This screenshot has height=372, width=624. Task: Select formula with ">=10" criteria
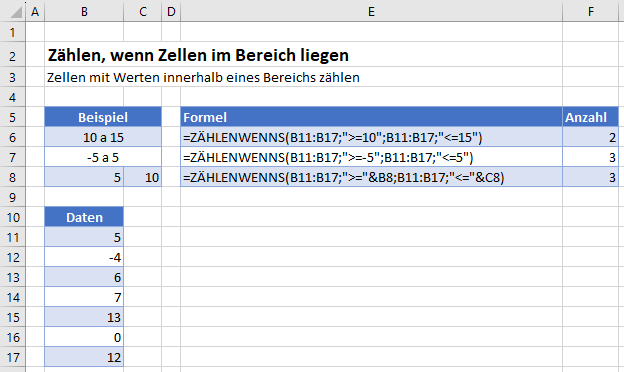[x=371, y=137]
